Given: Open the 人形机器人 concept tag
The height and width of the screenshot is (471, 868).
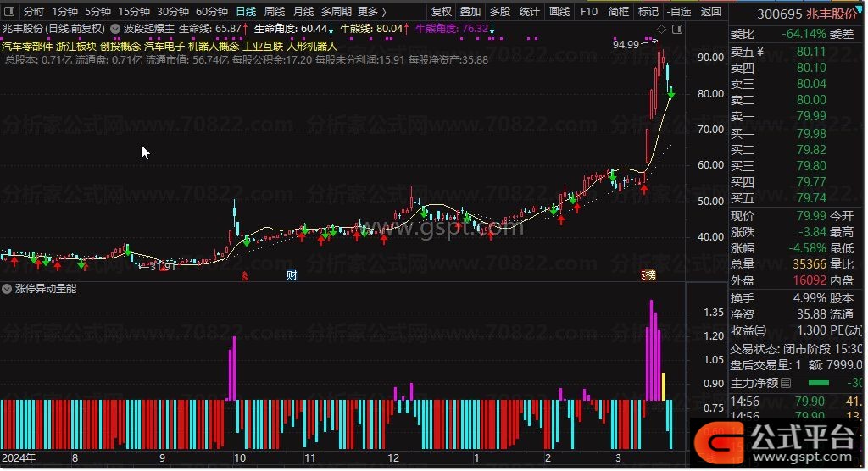Looking at the screenshot, I should (x=312, y=46).
